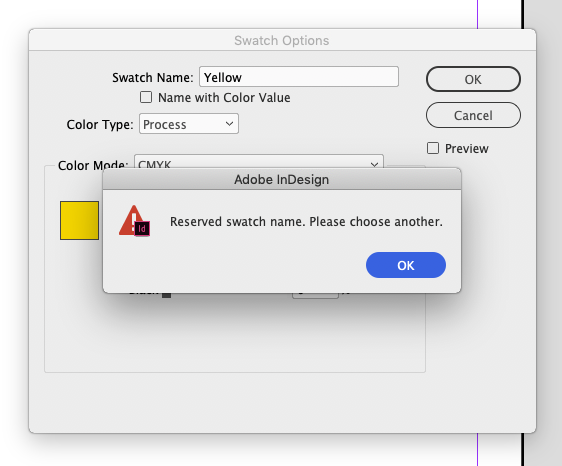This screenshot has height=466, width=562.
Task: Toggle Name with Color Value checkbox
Action: point(146,97)
